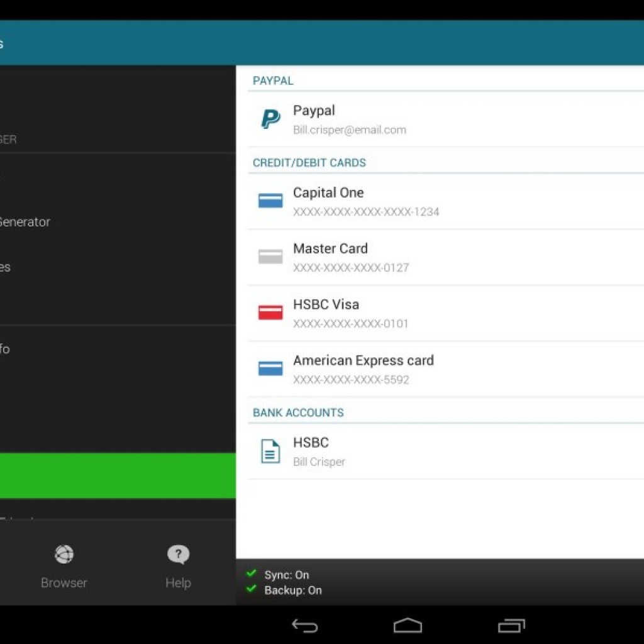
Task: Click the BANK ACCOUNTS section header
Action: click(x=298, y=413)
